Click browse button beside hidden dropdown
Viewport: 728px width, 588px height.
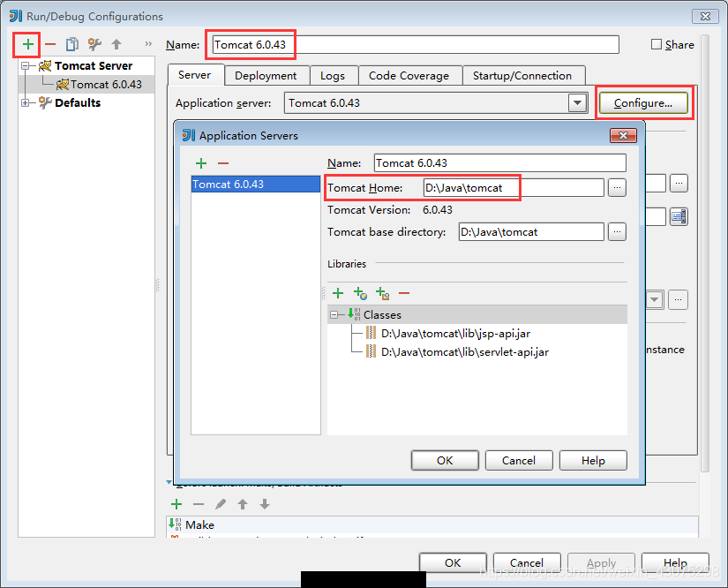[x=678, y=299]
